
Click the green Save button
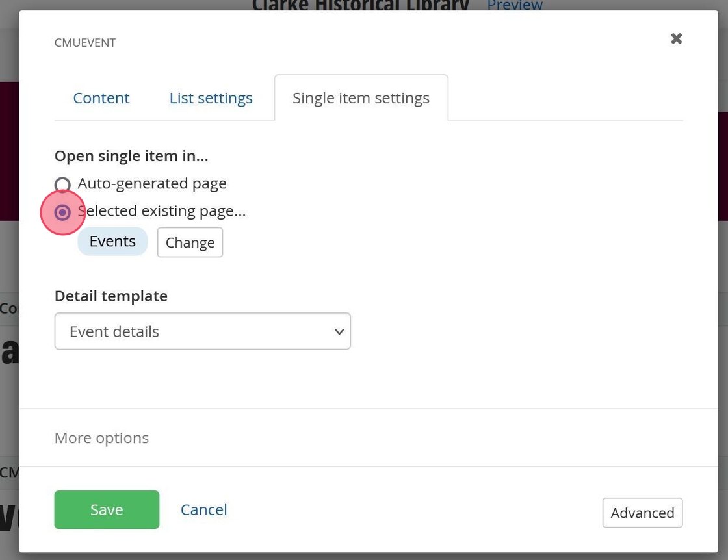point(107,510)
